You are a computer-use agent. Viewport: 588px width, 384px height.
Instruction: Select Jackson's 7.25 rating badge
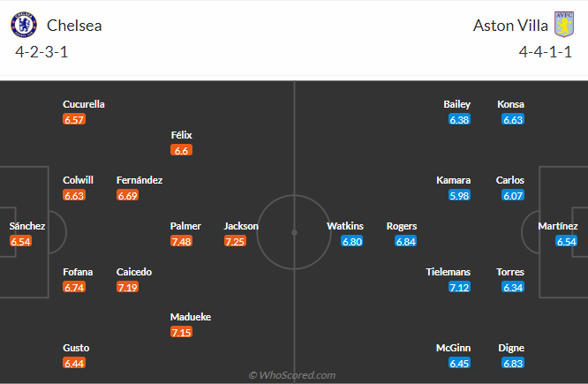click(234, 241)
